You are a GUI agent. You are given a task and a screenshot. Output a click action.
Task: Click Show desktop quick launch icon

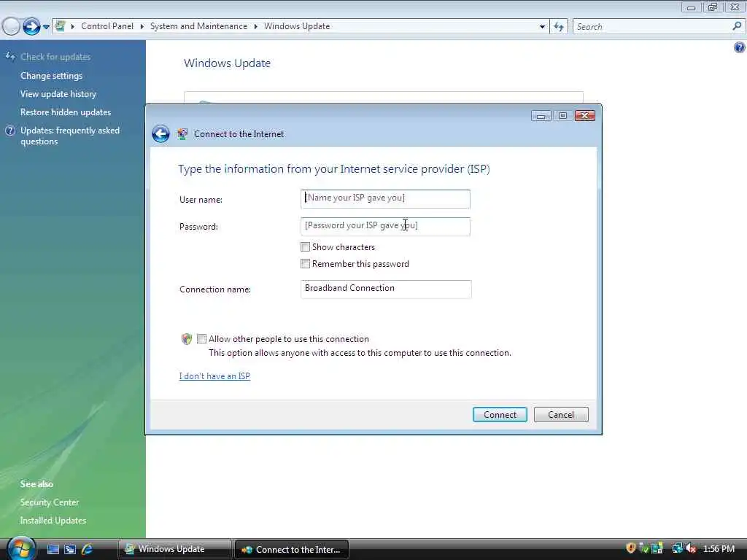tap(53, 549)
